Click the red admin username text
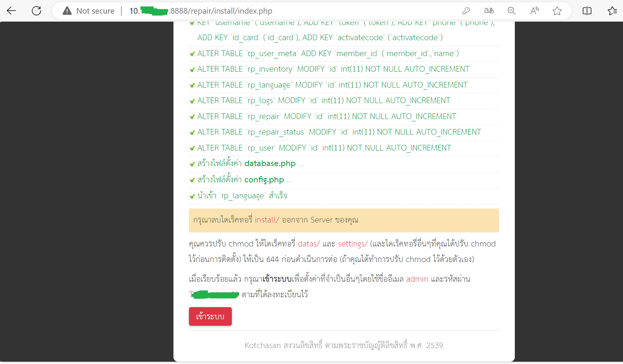This screenshot has width=623, height=364. click(417, 279)
